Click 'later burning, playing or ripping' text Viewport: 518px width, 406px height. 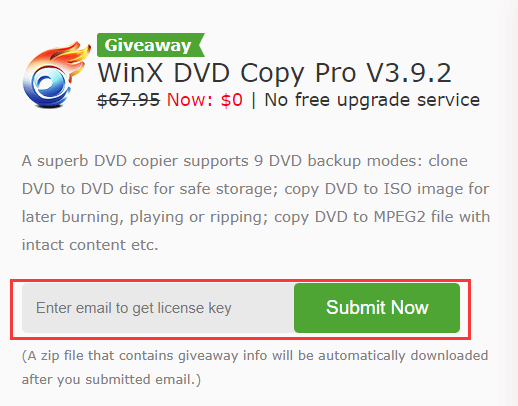[x=144, y=217]
